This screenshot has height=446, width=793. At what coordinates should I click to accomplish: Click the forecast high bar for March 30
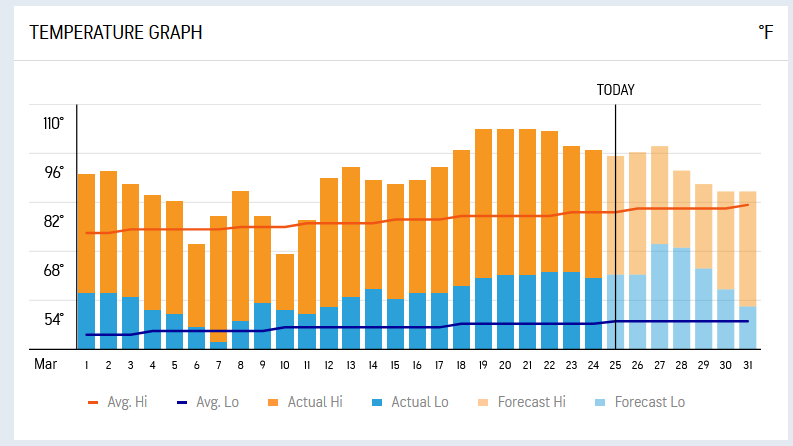(726, 240)
